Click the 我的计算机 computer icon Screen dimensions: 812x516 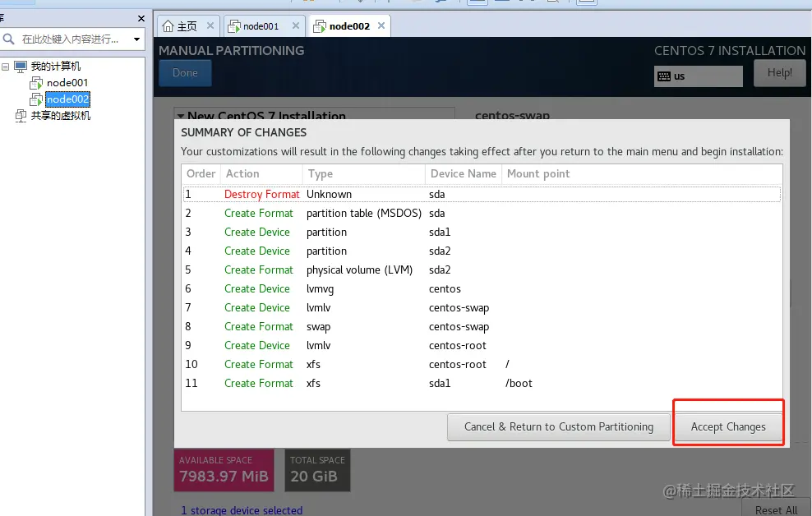click(21, 67)
